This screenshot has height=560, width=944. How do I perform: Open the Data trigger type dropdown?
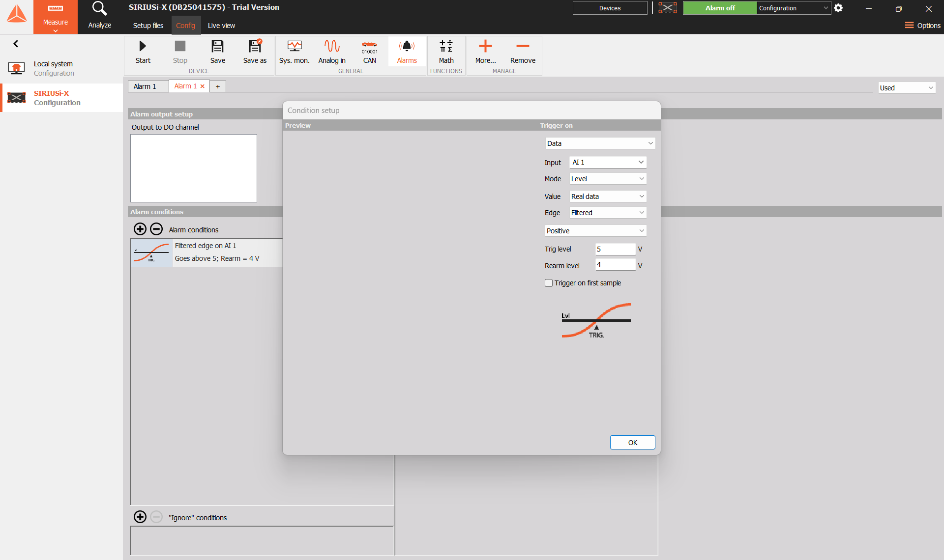[600, 143]
